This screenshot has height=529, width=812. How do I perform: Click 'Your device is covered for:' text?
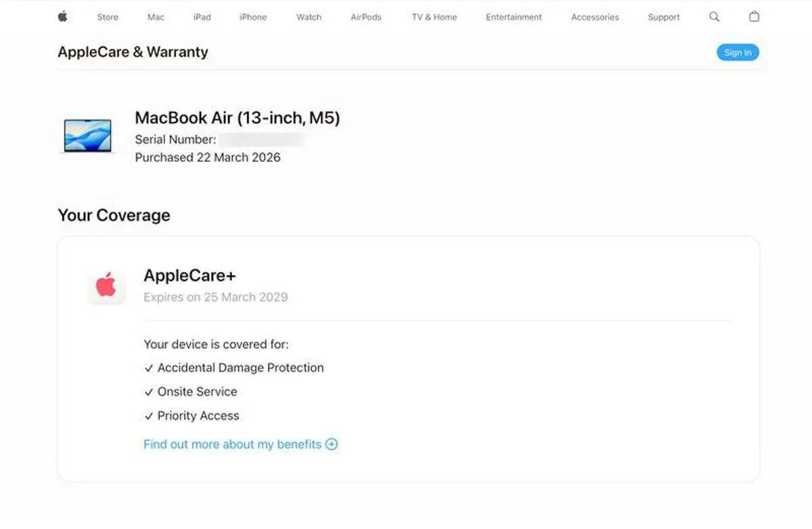coord(216,344)
